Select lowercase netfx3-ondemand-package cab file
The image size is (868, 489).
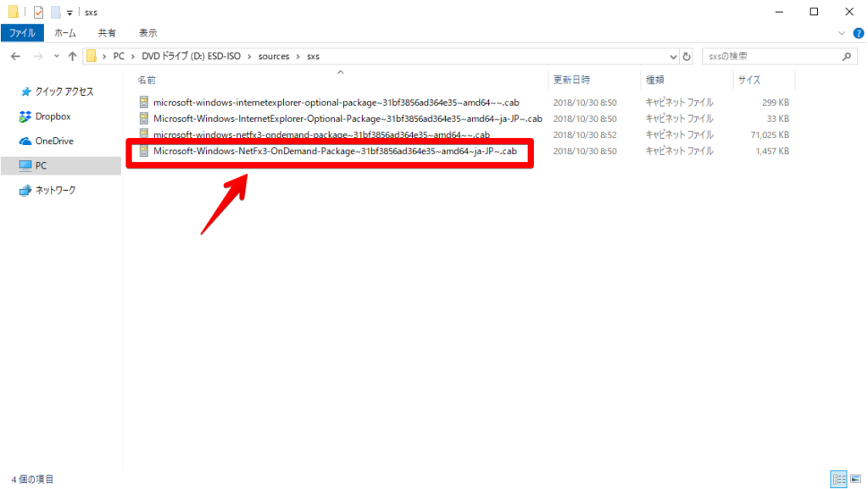[x=321, y=135]
